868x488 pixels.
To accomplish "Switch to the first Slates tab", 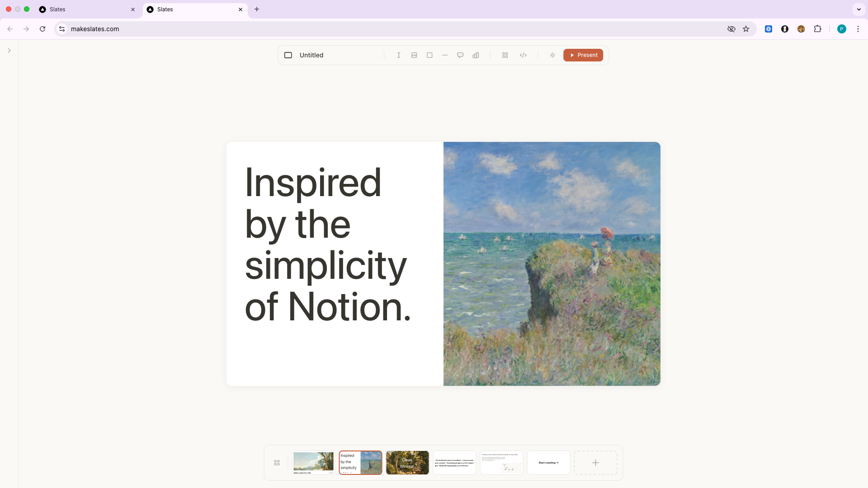I will point(86,9).
